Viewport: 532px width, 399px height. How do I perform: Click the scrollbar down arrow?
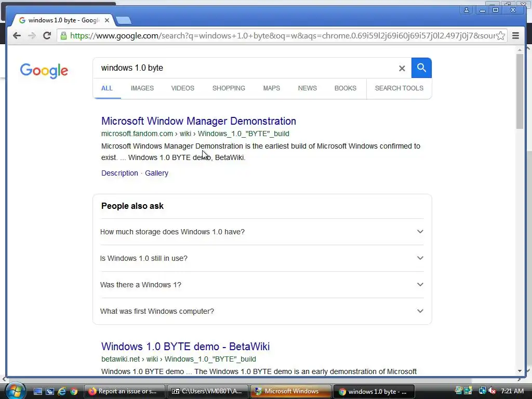[x=520, y=371]
